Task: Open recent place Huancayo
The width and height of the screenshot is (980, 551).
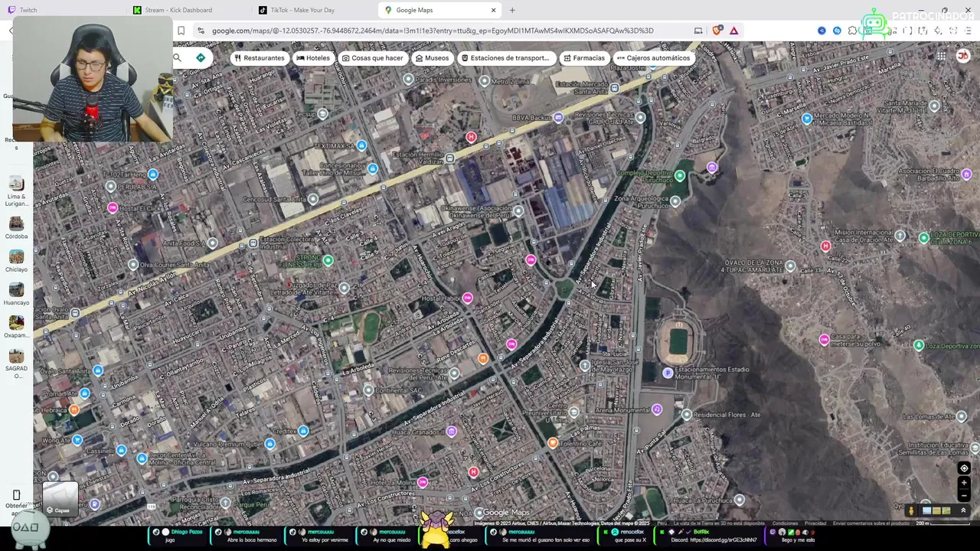Action: (16, 294)
